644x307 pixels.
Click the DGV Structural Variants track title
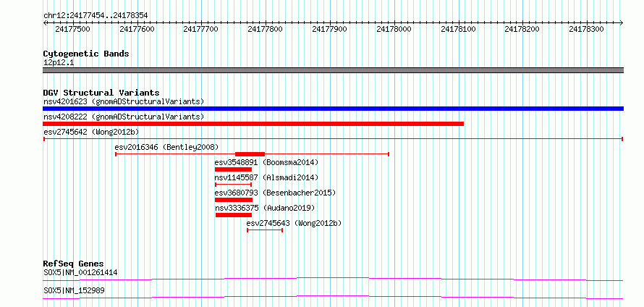[x=101, y=93]
